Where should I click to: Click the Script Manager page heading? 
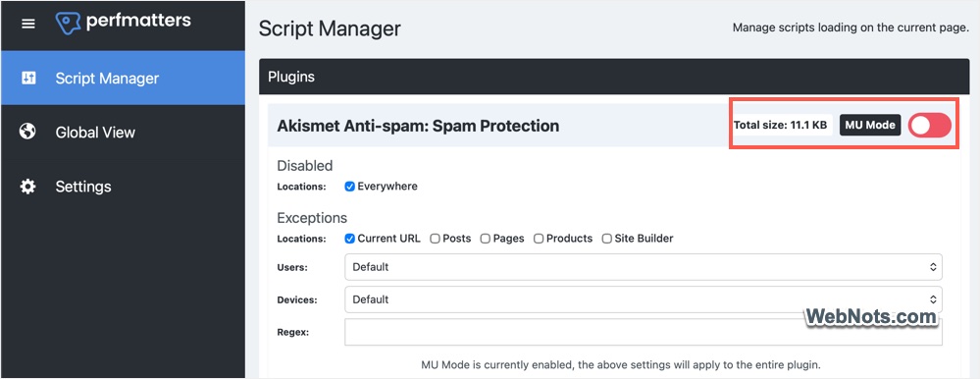[330, 28]
